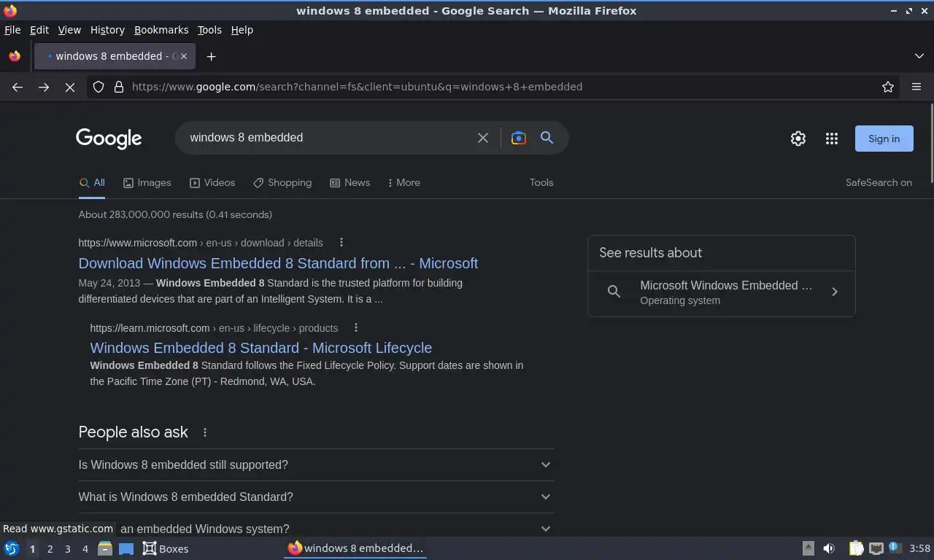Open SafeSearch on settings
The width and height of the screenshot is (934, 560).
point(879,183)
